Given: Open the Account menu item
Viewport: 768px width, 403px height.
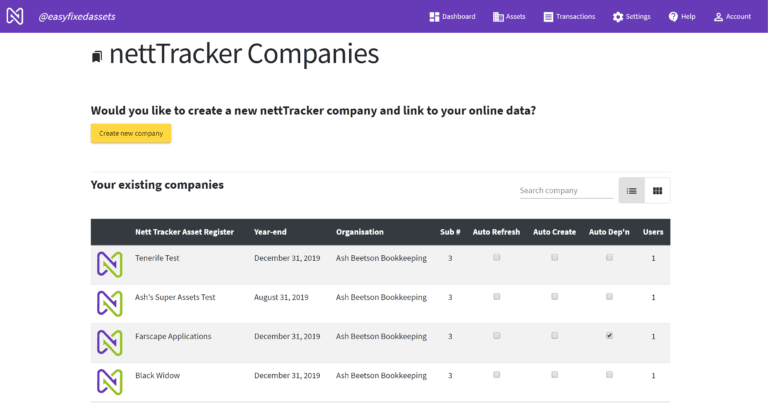Looking at the screenshot, I should pyautogui.click(x=732, y=17).
